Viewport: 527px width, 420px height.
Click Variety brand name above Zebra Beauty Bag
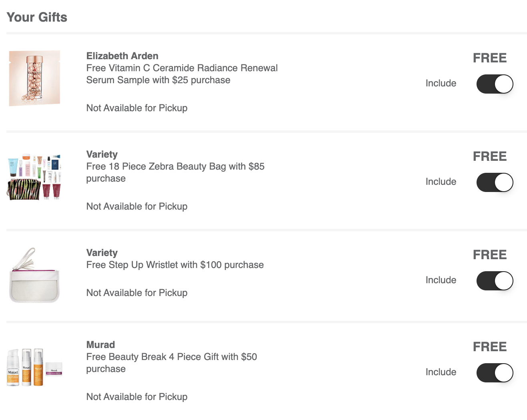point(102,154)
